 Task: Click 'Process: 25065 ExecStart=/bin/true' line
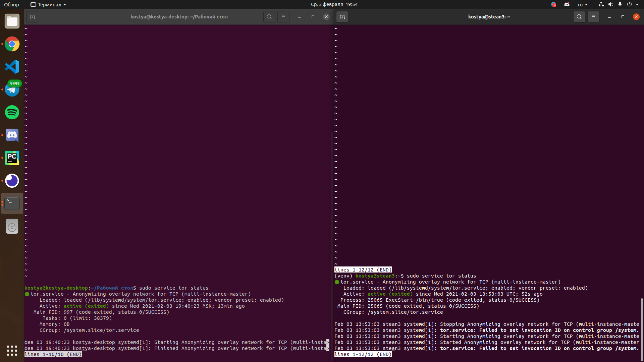440,300
